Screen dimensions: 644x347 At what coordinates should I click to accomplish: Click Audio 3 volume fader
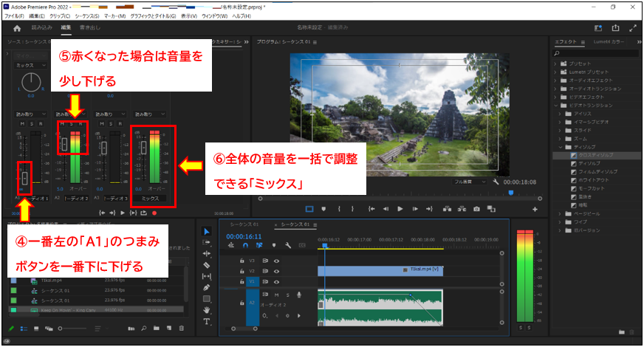click(104, 148)
